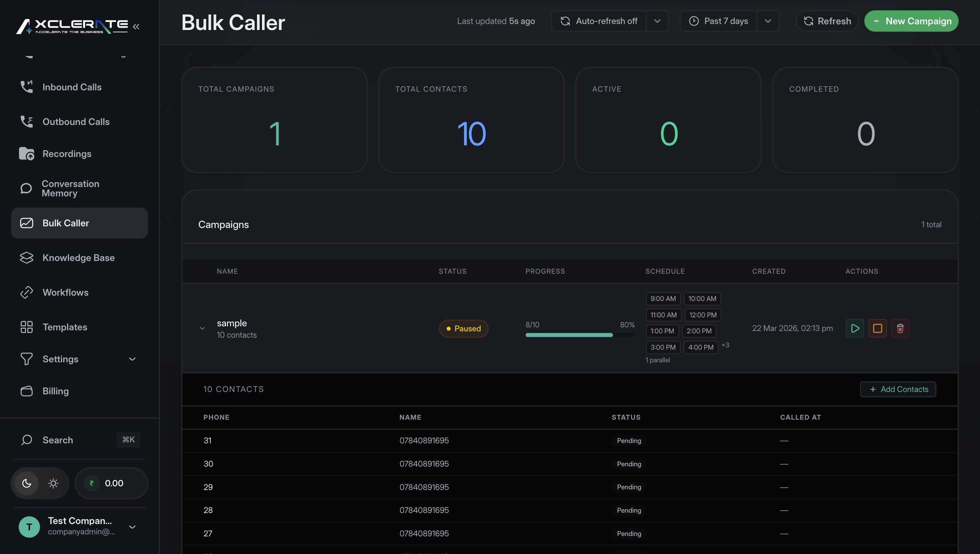Select the Outbound Calls icon in sidebar

[x=26, y=121]
